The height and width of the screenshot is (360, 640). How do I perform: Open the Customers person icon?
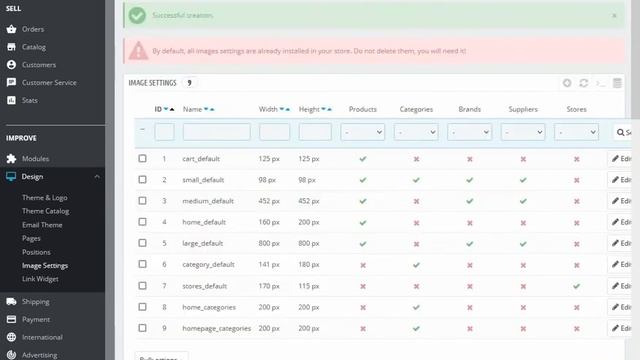pyautogui.click(x=11, y=64)
